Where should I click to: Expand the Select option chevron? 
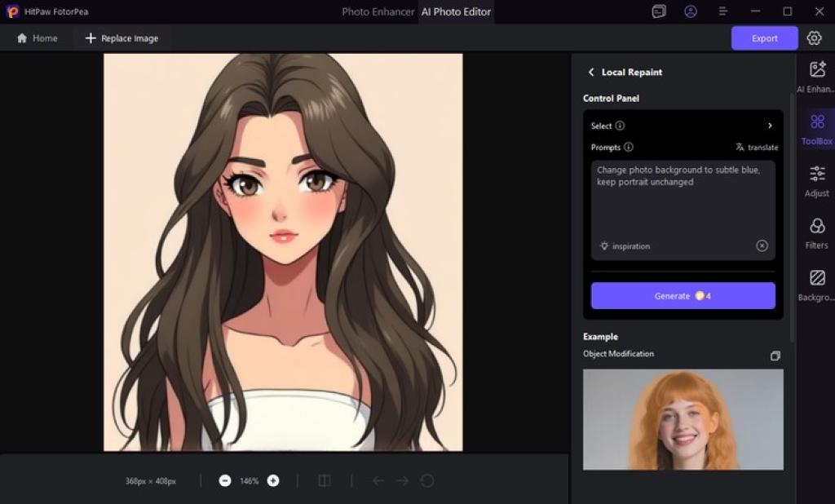[x=770, y=126]
